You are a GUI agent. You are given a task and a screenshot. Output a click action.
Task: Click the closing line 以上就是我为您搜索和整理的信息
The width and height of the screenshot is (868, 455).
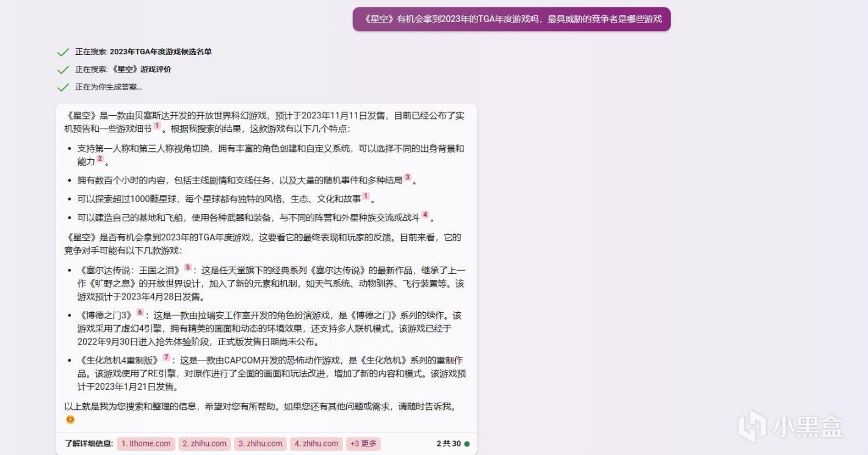pyautogui.click(x=260, y=406)
